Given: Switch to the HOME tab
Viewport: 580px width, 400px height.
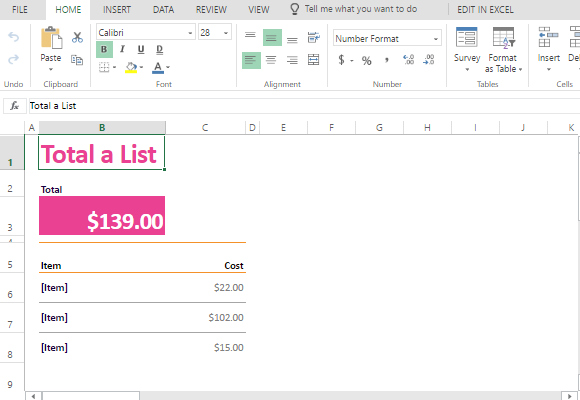Looking at the screenshot, I should [68, 10].
